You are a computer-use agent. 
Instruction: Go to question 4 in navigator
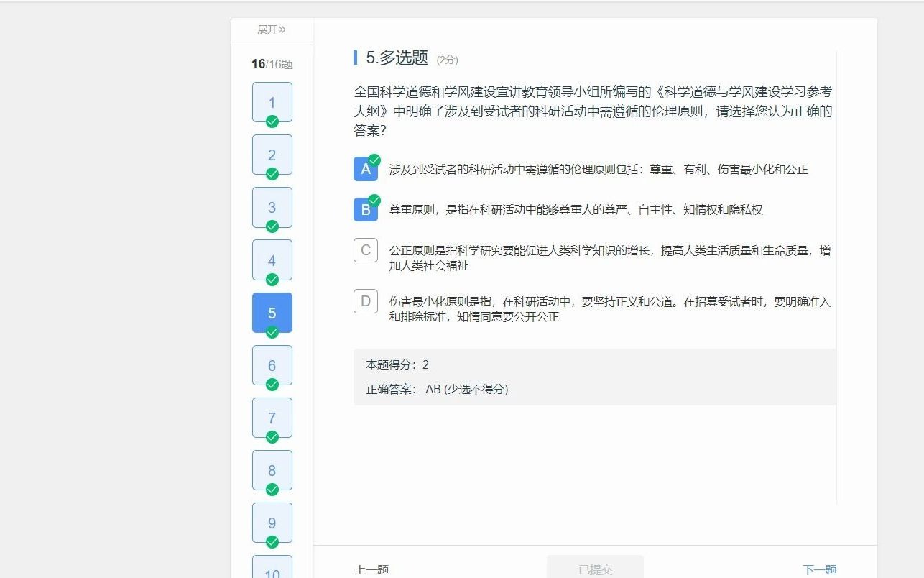tap(272, 260)
